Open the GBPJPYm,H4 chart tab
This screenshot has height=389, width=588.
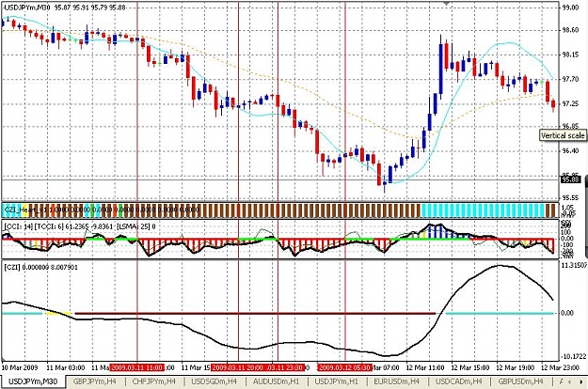pyautogui.click(x=94, y=381)
